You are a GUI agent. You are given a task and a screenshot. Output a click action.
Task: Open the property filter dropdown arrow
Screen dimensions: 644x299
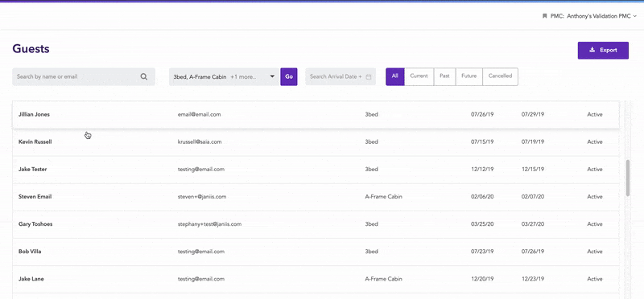click(x=272, y=76)
